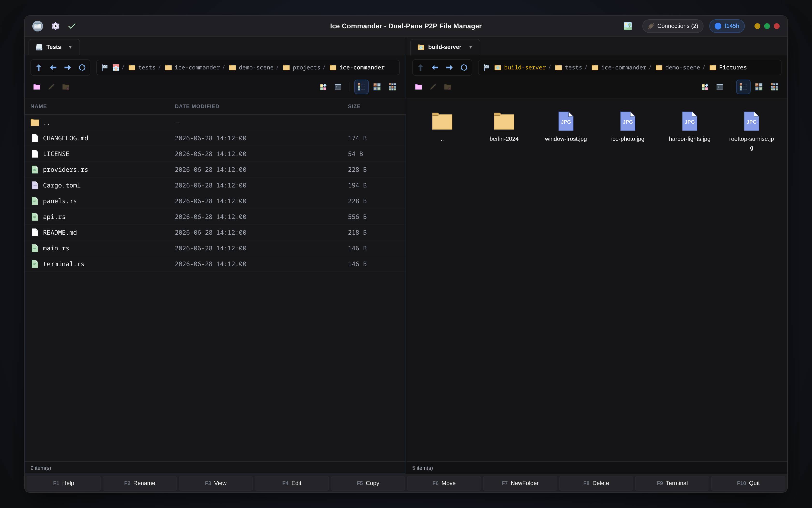
Task: Select rooftop-sunrise.jpg file
Action: [751, 131]
